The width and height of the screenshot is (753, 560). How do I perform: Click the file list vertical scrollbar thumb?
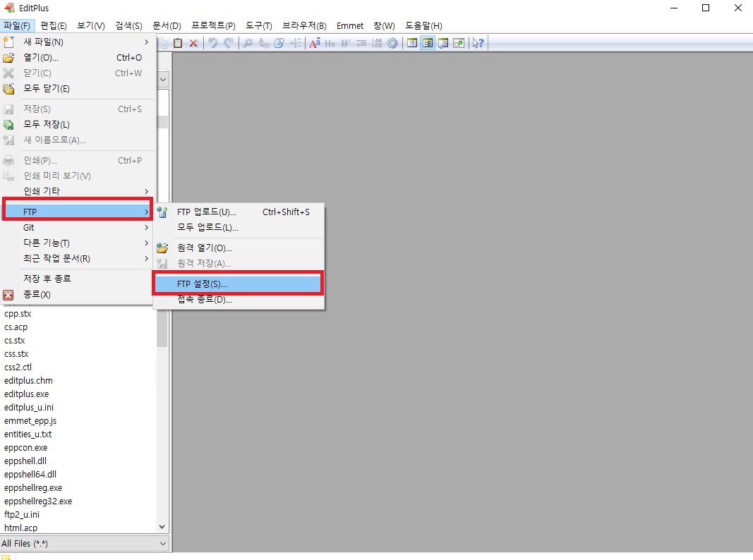pyautogui.click(x=162, y=328)
